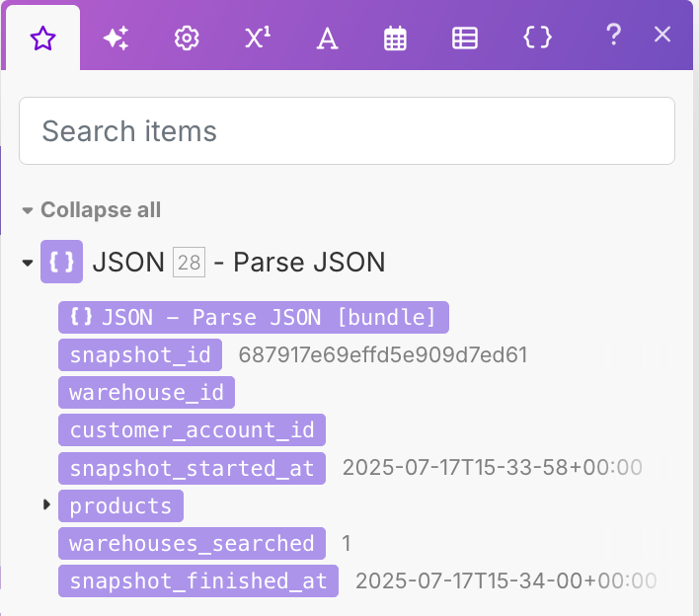
Task: Choose the warehouses_searched variable
Action: 192,543
